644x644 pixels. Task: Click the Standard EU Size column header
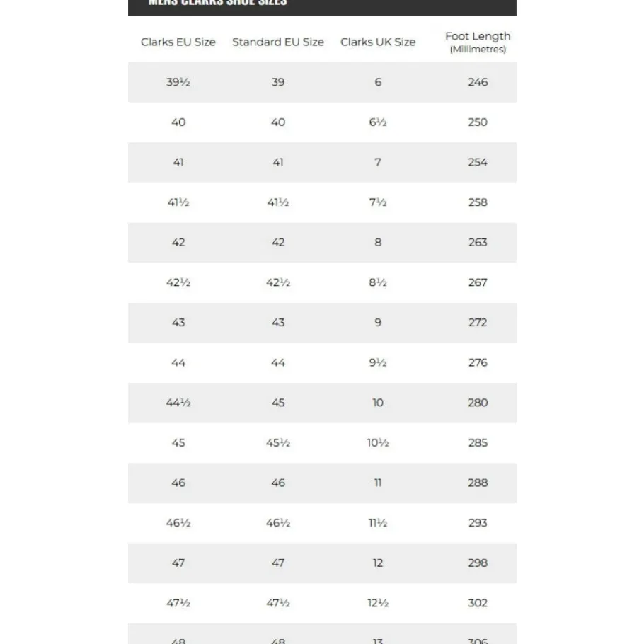point(278,42)
